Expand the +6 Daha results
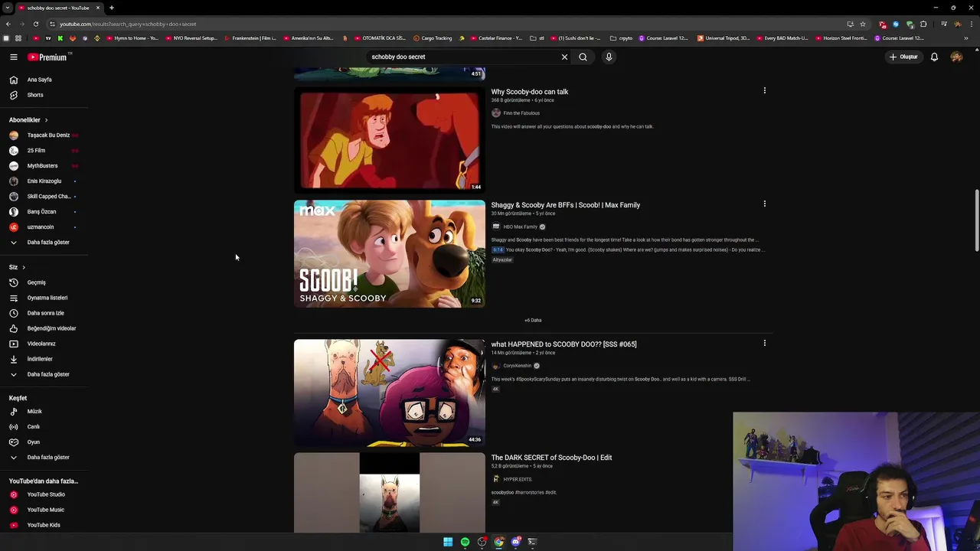The width and height of the screenshot is (980, 551). pyautogui.click(x=533, y=320)
